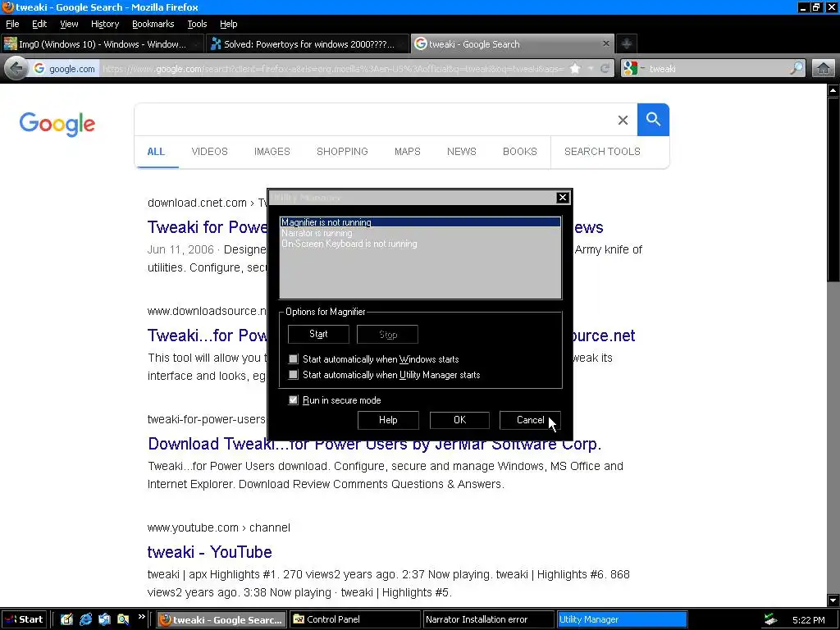Click magnifier icon in Firefox search box
This screenshot has width=840, height=630.
797,69
